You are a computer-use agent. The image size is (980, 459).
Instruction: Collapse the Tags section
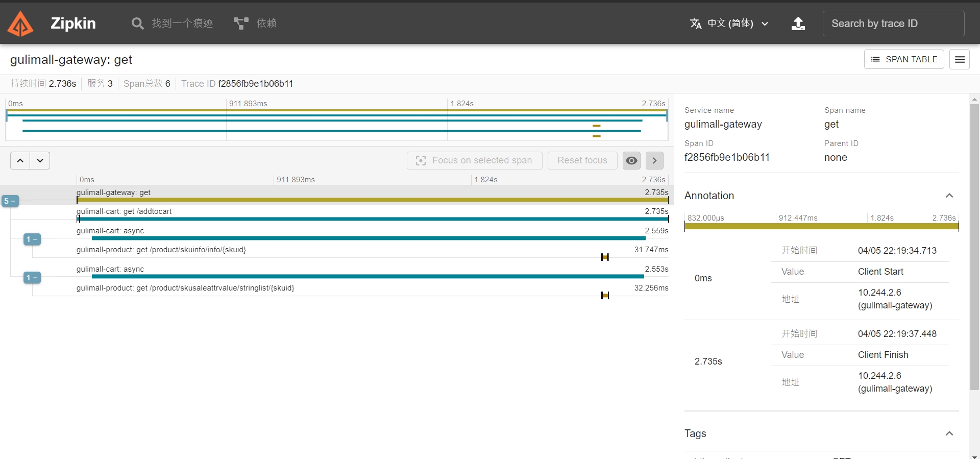click(949, 433)
